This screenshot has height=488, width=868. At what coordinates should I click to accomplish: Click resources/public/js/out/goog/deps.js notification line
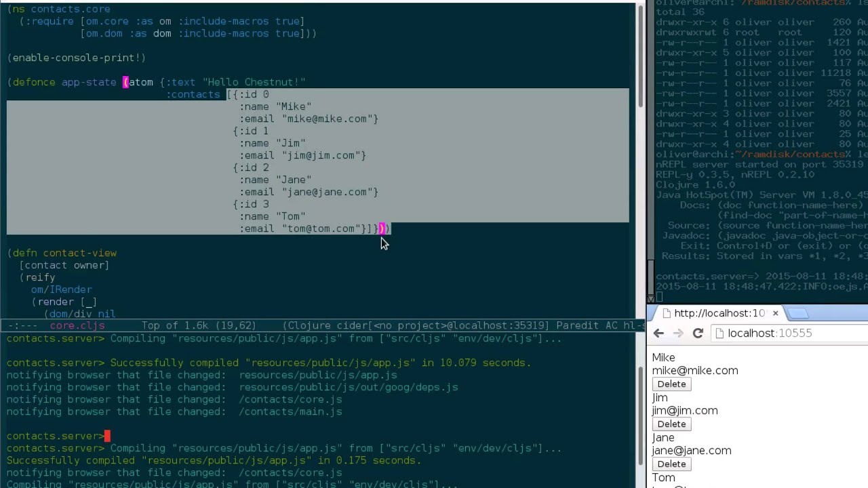coord(233,388)
